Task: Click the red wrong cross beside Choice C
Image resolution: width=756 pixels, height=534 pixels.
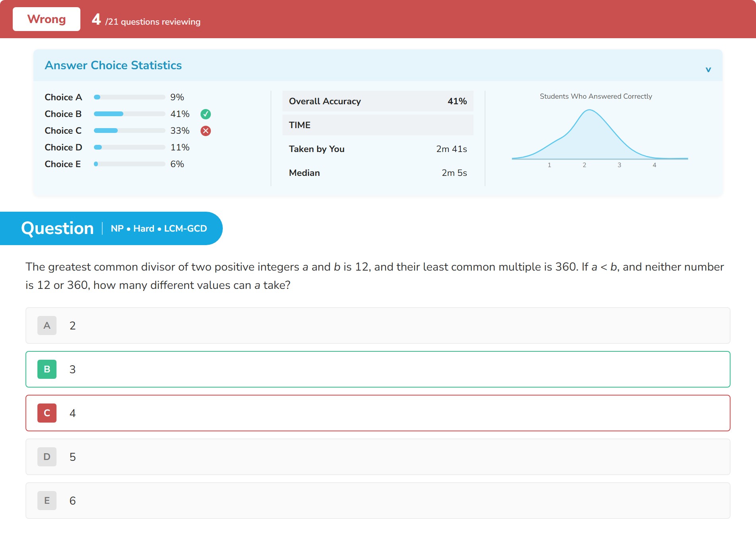Action: [206, 131]
